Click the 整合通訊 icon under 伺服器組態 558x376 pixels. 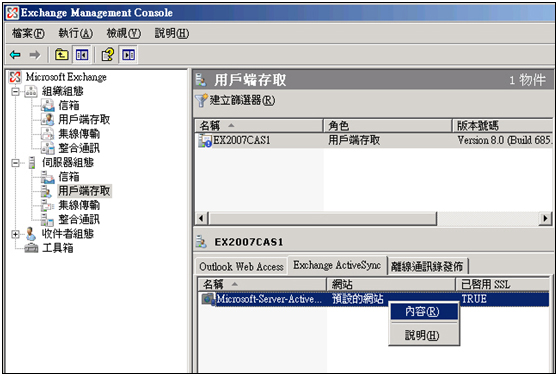(x=47, y=219)
